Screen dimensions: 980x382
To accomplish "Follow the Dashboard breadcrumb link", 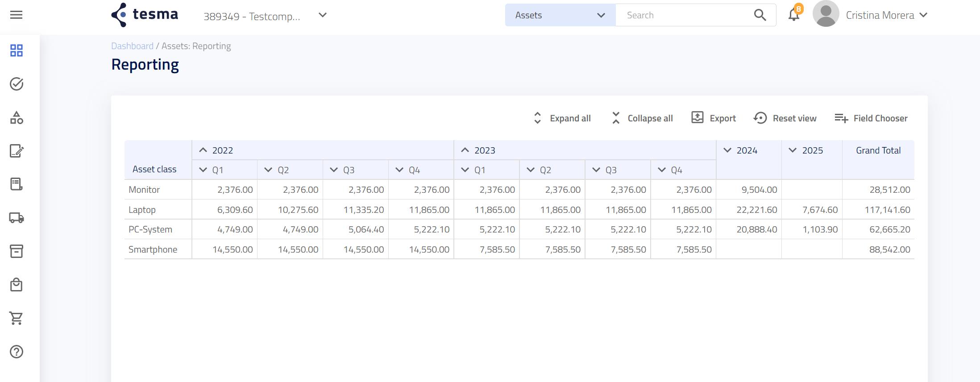I will coord(132,46).
